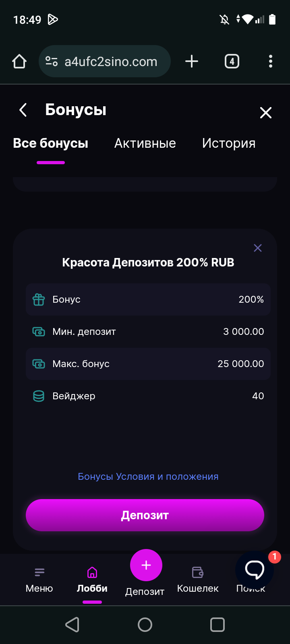Open a new browser tab

192,62
